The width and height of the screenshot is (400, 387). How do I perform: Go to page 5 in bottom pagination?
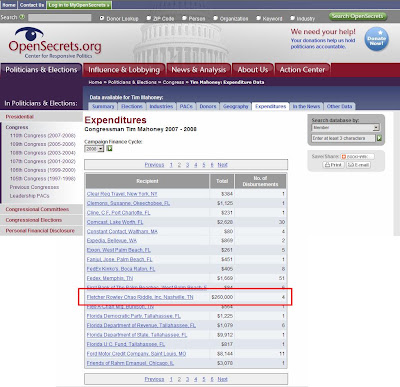click(203, 379)
